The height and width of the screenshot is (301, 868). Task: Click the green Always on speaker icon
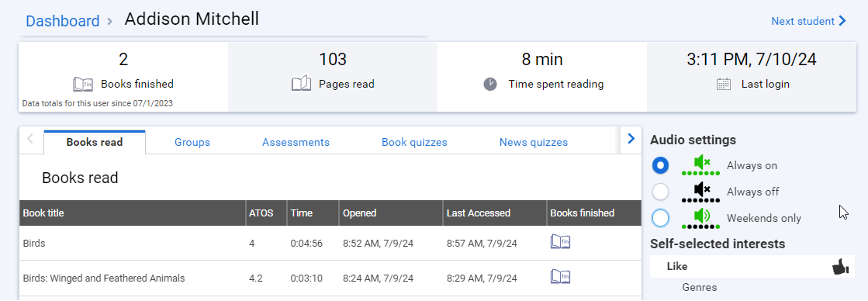tap(700, 164)
